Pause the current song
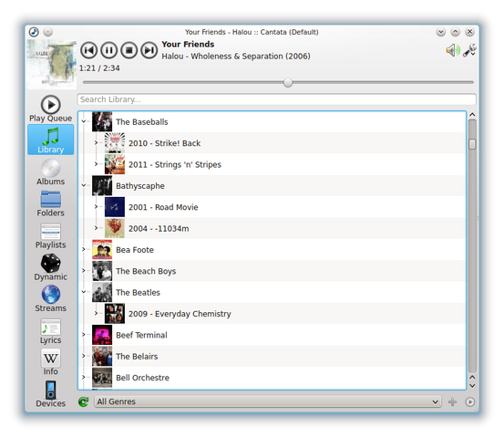The width and height of the screenshot is (504, 437). point(109,50)
